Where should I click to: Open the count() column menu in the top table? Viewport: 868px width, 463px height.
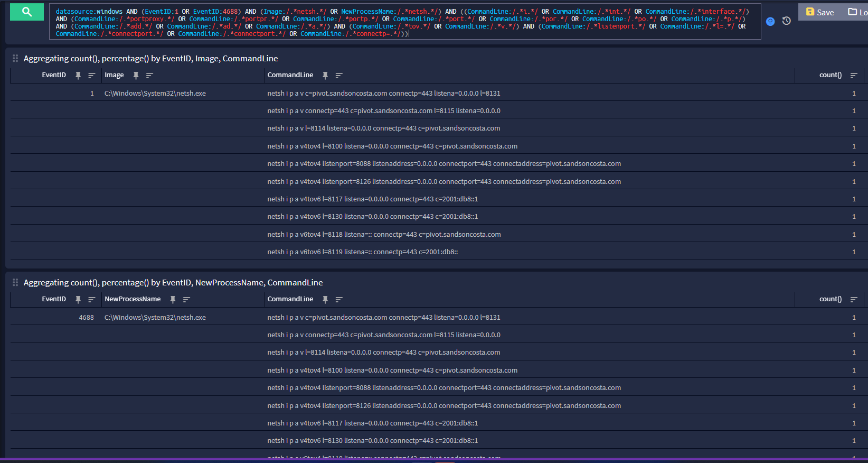[854, 76]
